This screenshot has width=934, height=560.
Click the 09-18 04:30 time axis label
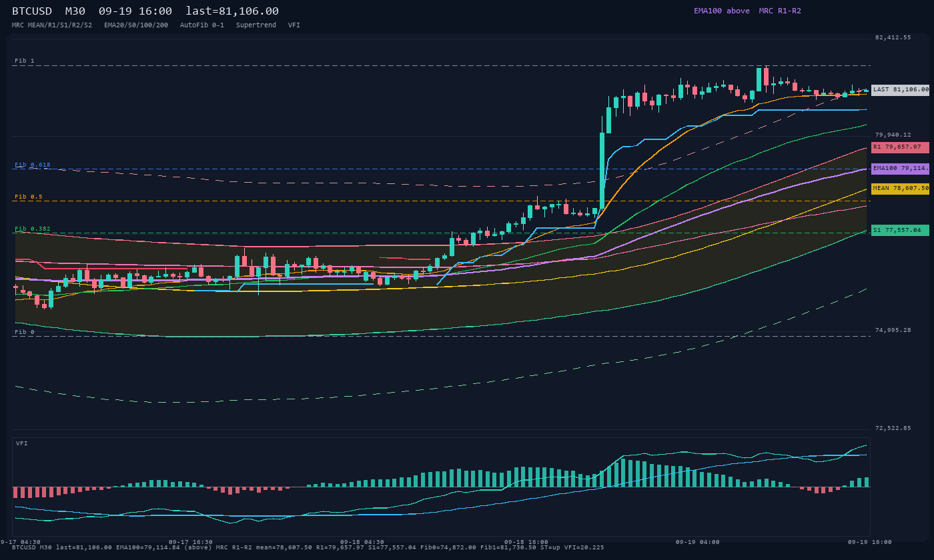coord(362,542)
